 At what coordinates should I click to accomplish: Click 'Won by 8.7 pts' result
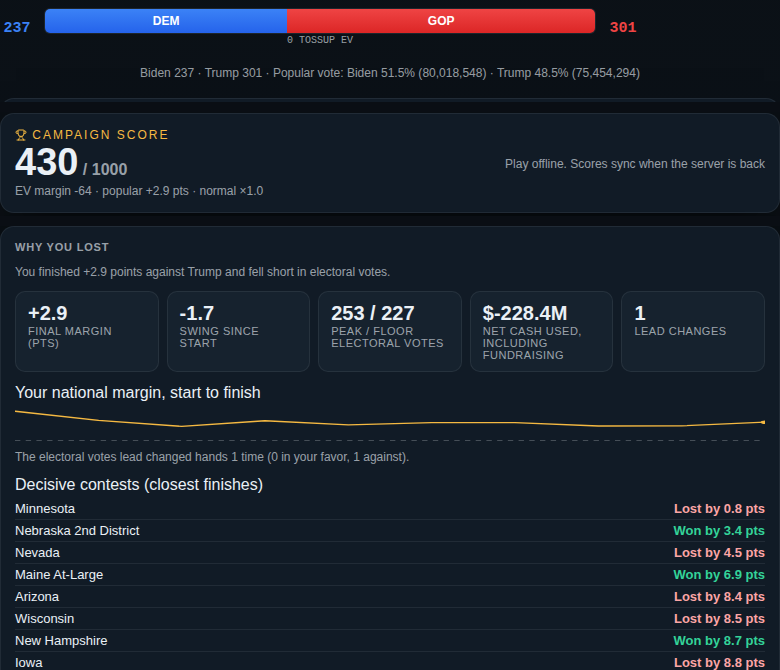(x=719, y=640)
